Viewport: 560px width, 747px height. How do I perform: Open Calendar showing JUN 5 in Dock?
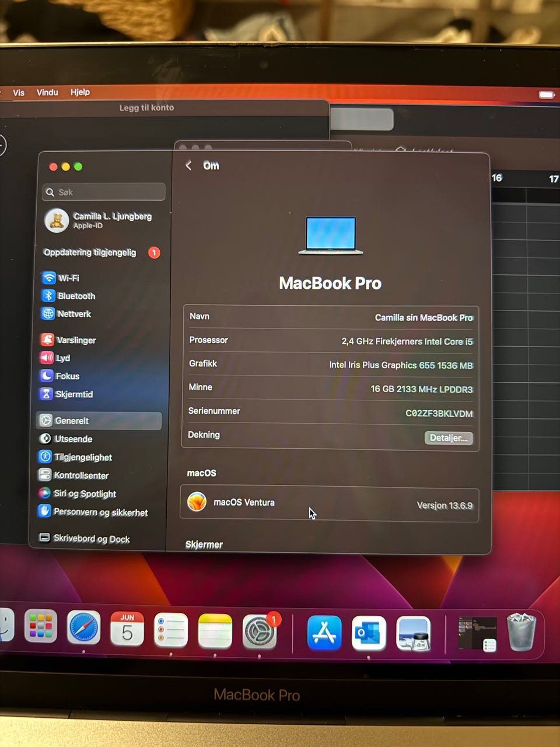tap(127, 629)
